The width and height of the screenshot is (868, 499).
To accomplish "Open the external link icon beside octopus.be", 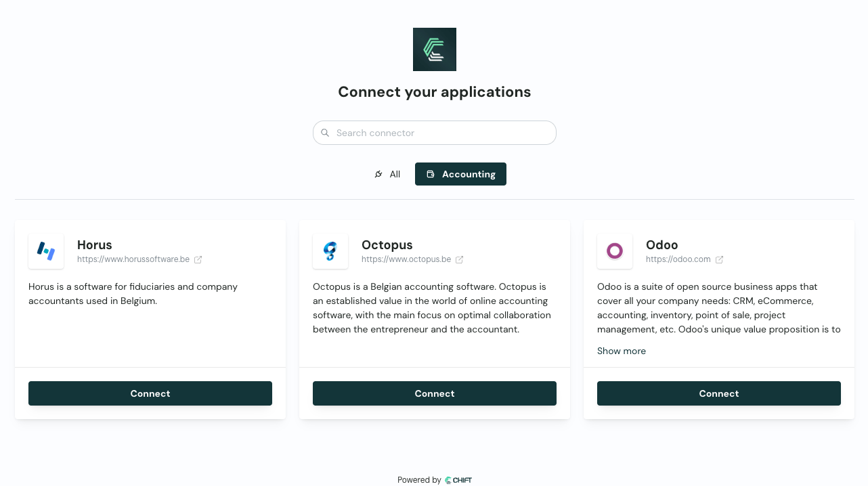I will [x=460, y=259].
